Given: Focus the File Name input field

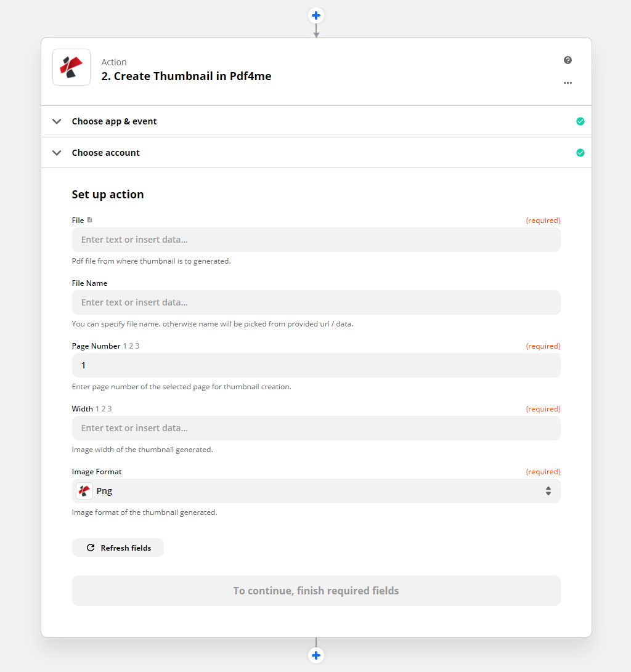Looking at the screenshot, I should point(316,302).
